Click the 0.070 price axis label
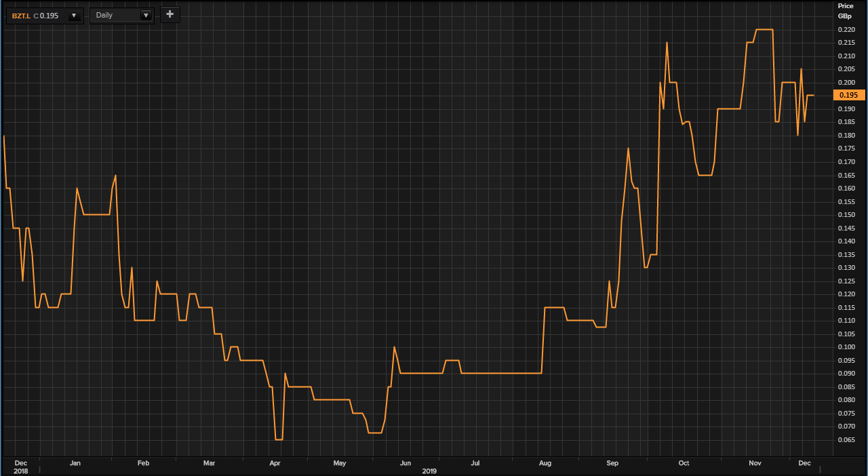Screen dimensions: 868x476 846,427
